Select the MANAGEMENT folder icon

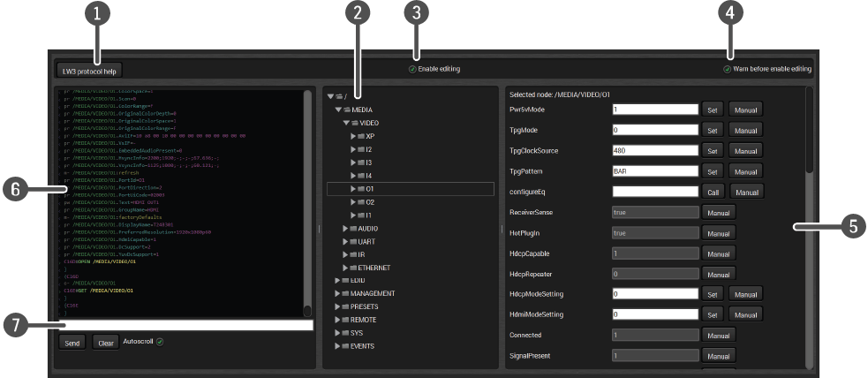[x=345, y=293]
